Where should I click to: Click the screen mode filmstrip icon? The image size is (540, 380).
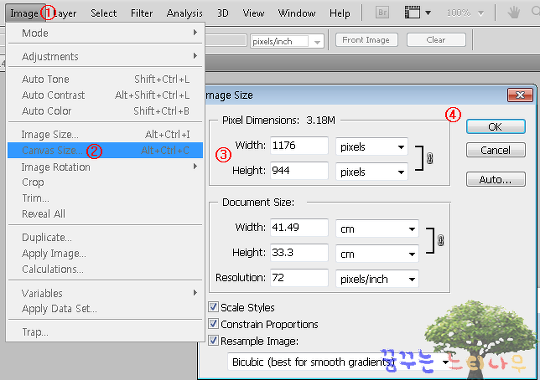(x=412, y=13)
